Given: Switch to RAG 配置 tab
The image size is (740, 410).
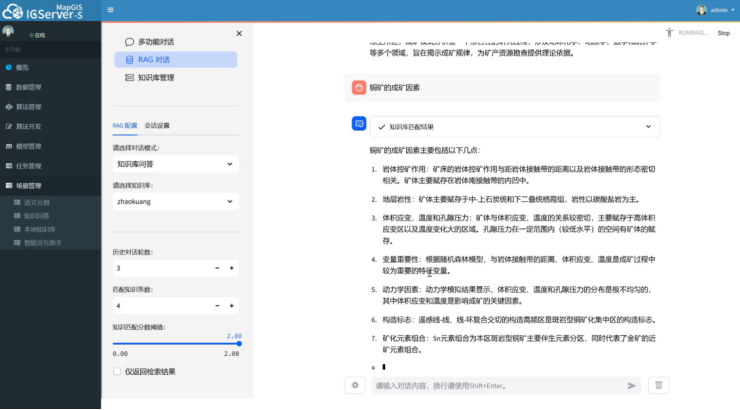Looking at the screenshot, I should pyautogui.click(x=125, y=126).
